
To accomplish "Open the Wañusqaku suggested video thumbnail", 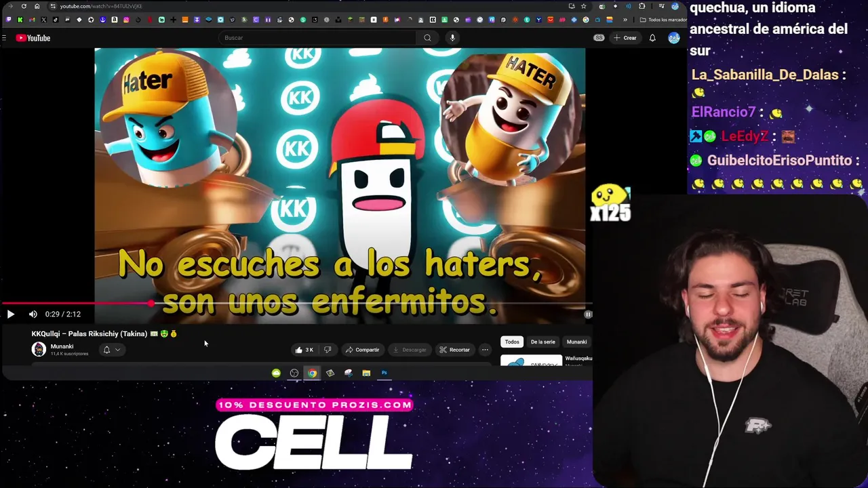I will pos(531,361).
